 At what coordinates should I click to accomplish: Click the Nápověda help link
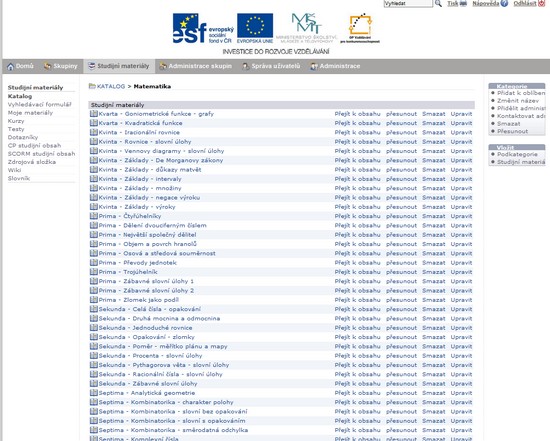486,4
